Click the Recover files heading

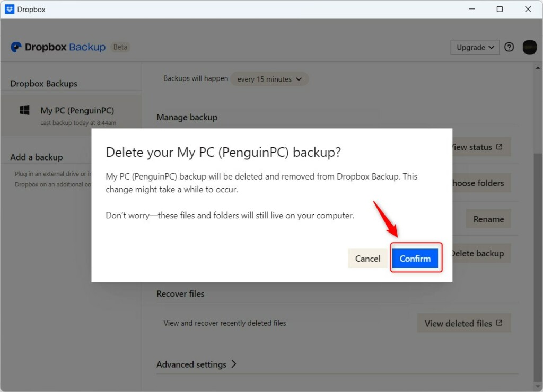point(180,294)
